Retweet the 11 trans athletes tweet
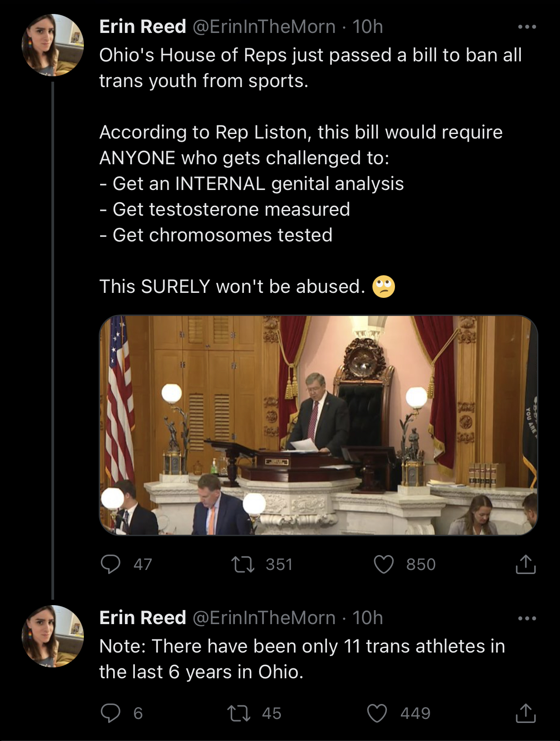560x741 pixels. coord(239,713)
